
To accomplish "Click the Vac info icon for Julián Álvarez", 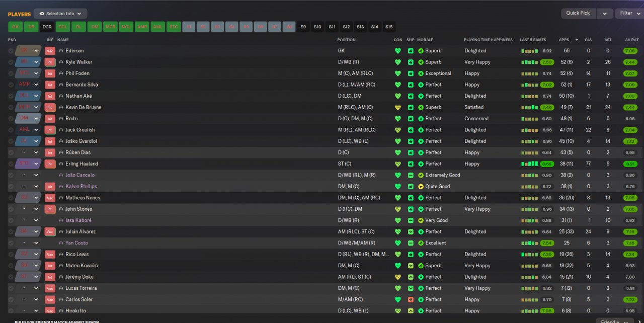I will (x=50, y=232).
